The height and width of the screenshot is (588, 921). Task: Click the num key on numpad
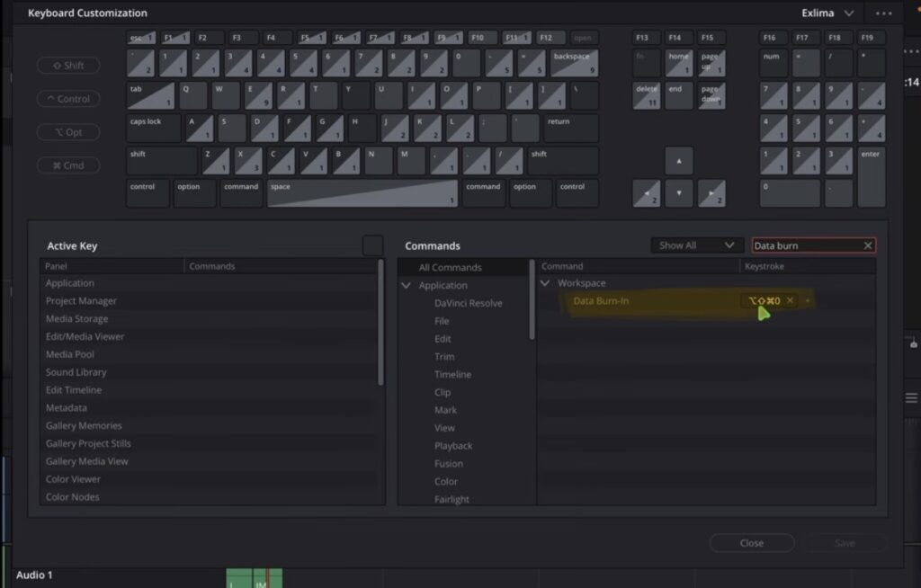(x=773, y=63)
